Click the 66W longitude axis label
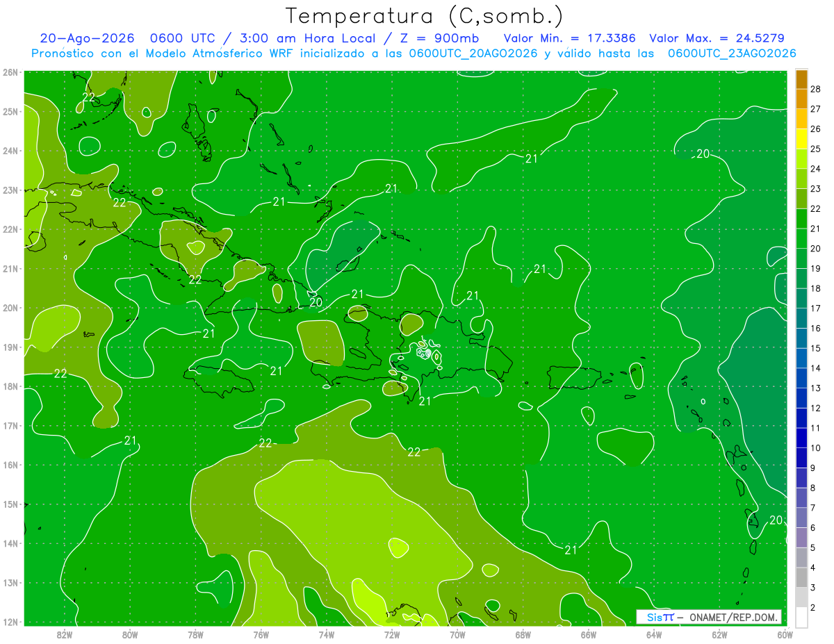The width and height of the screenshot is (834, 644). (x=589, y=634)
